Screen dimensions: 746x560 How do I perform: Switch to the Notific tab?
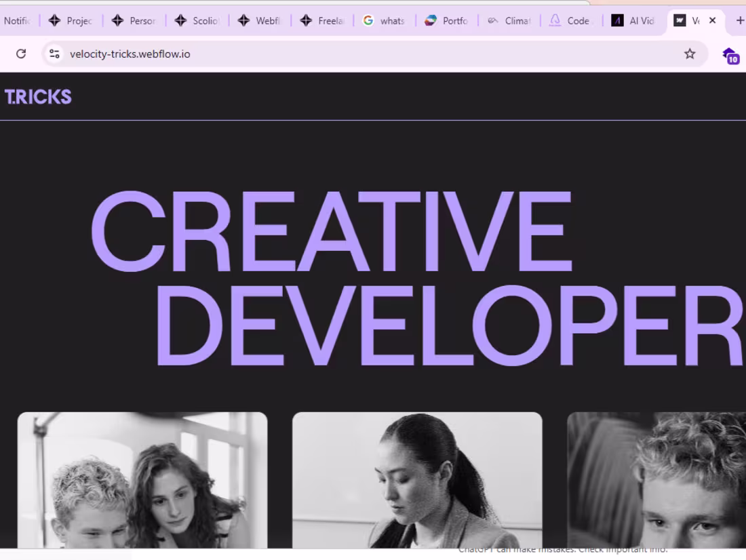pos(18,21)
